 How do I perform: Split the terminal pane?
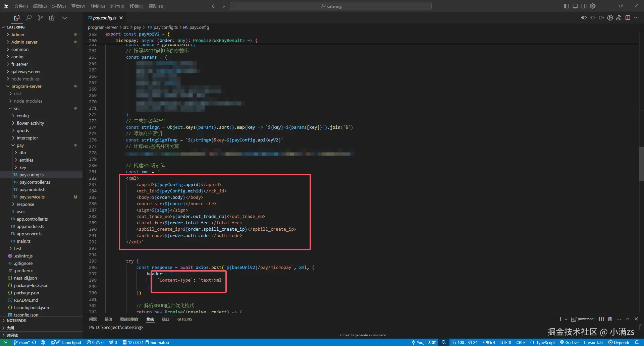pyautogui.click(x=601, y=319)
